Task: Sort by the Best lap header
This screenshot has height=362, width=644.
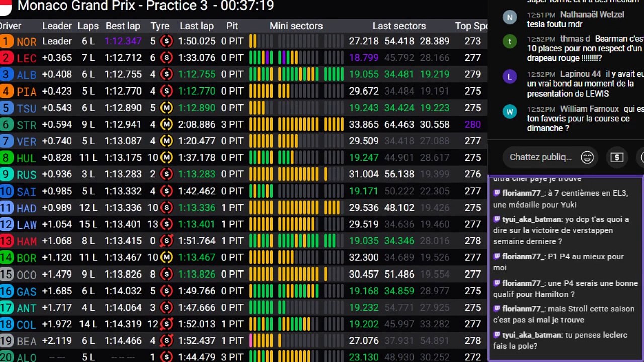Action: [x=123, y=26]
